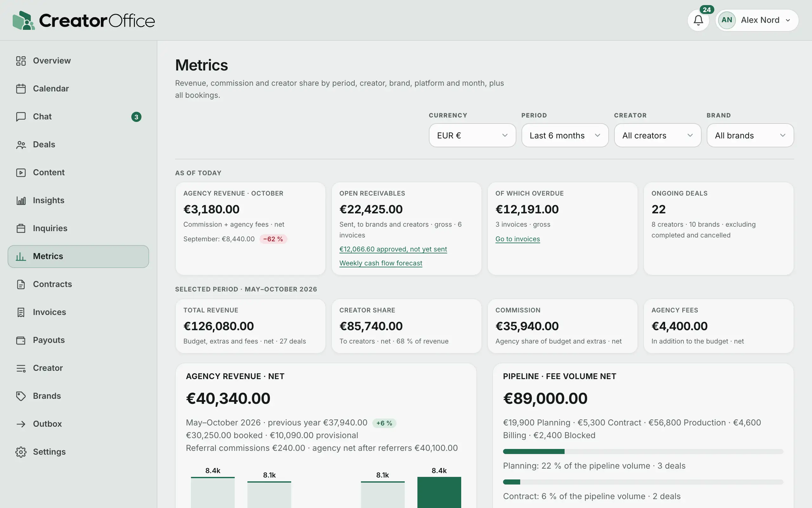Screen dimensions: 812x508
Task: Click the AN user avatar
Action: 727,20
